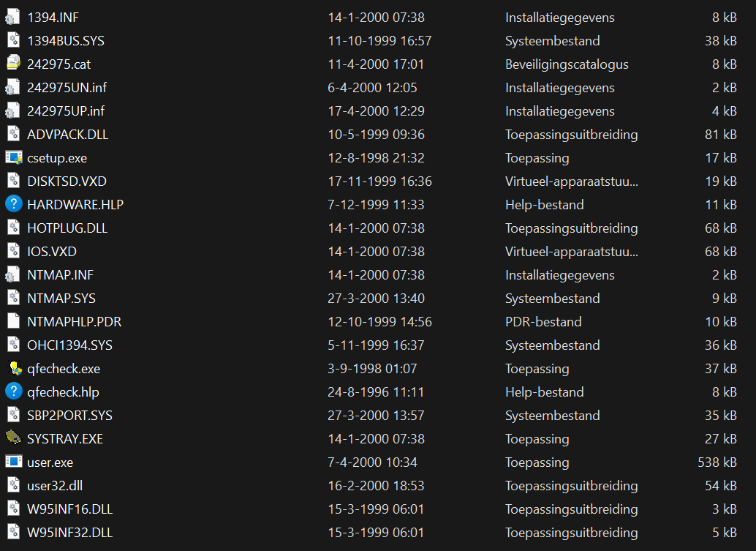
Task: Select SBP2PORT.SYS file name
Action: pos(69,415)
